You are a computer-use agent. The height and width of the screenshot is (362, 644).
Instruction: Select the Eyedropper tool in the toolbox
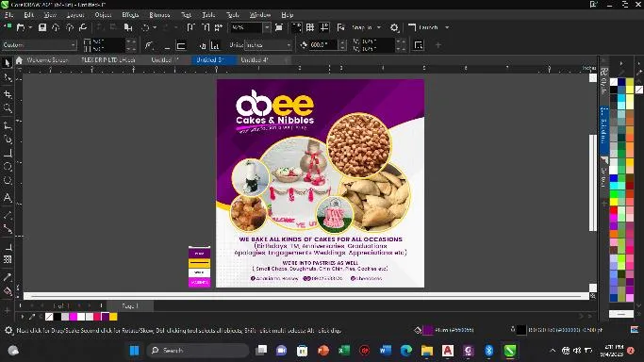tap(8, 277)
